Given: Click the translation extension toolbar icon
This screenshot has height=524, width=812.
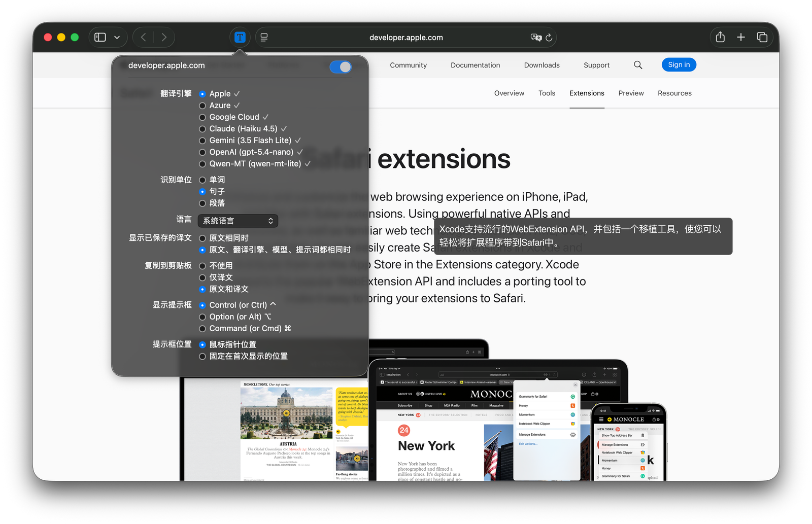Looking at the screenshot, I should [x=240, y=37].
